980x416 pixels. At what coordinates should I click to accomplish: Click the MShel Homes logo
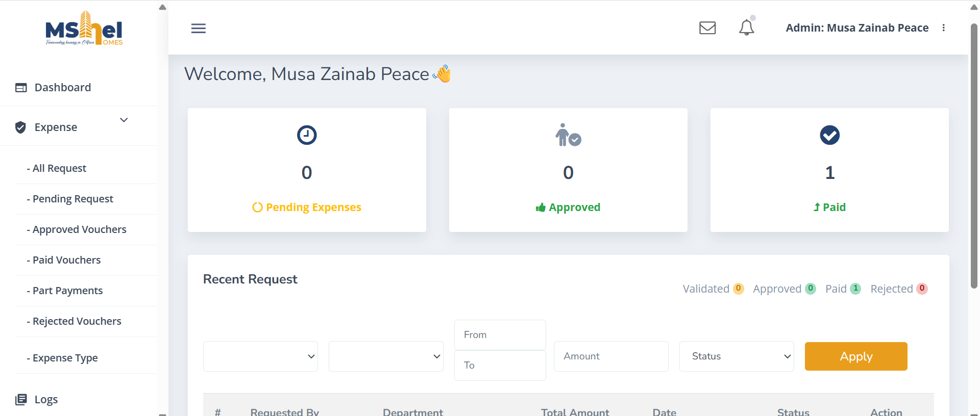coord(84,29)
